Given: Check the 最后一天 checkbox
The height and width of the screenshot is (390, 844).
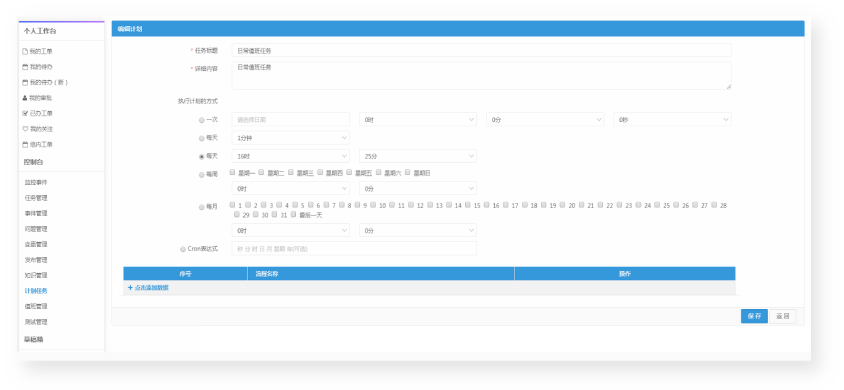Looking at the screenshot, I should pos(293,214).
